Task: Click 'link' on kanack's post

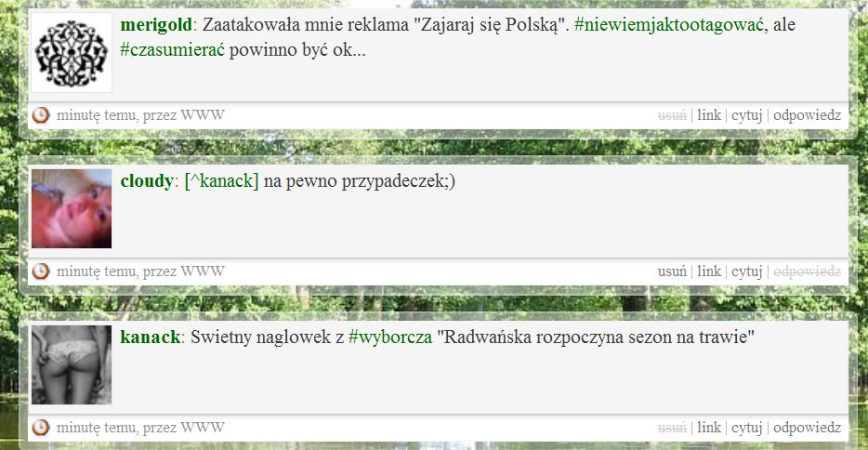Action: [x=709, y=428]
